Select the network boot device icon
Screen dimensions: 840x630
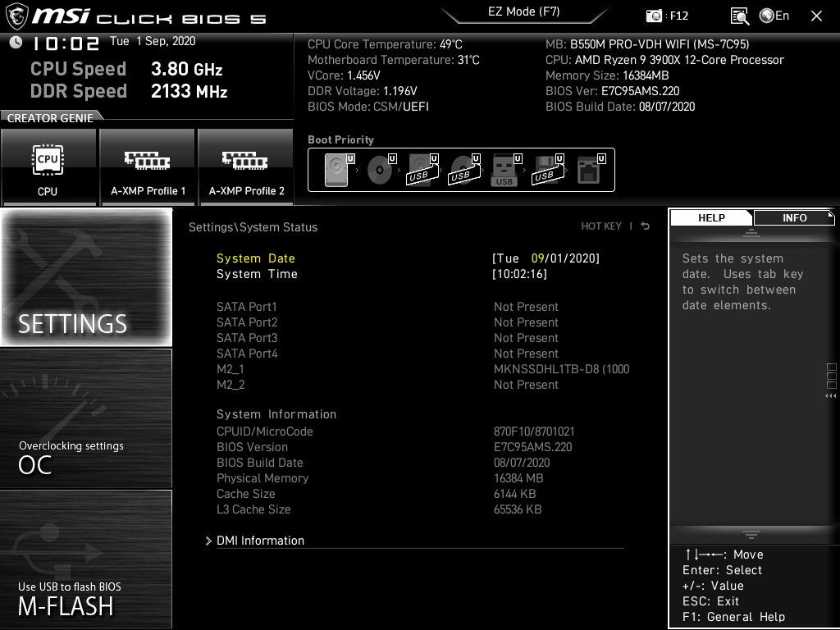[x=591, y=170]
